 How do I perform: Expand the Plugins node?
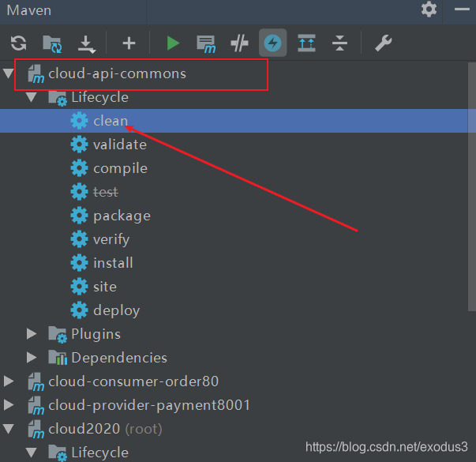(32, 333)
